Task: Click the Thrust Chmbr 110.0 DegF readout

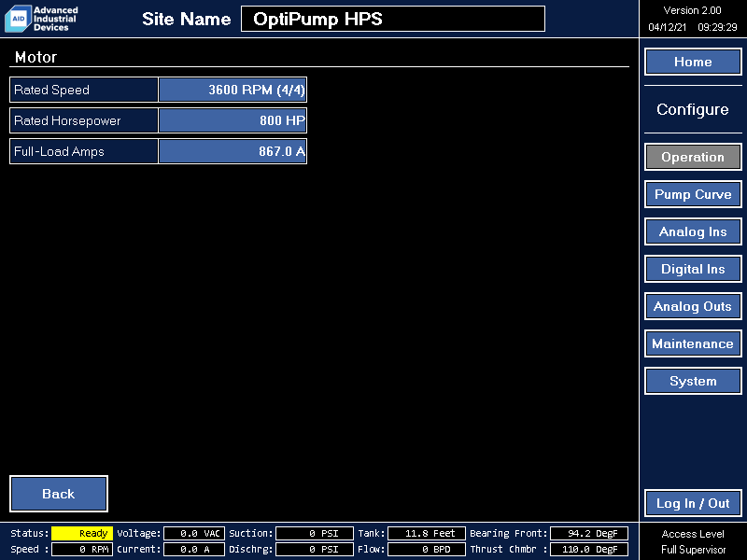Action: (589, 549)
